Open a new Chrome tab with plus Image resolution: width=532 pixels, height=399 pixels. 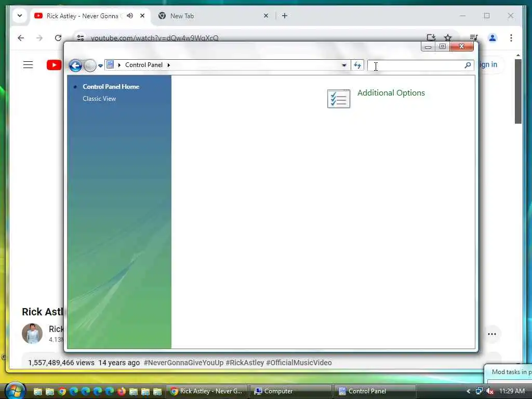(x=285, y=16)
